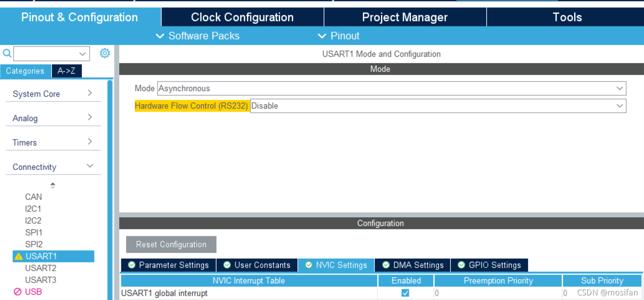Open the GPIO Settings tab
The width and height of the screenshot is (644, 300).
click(x=489, y=265)
